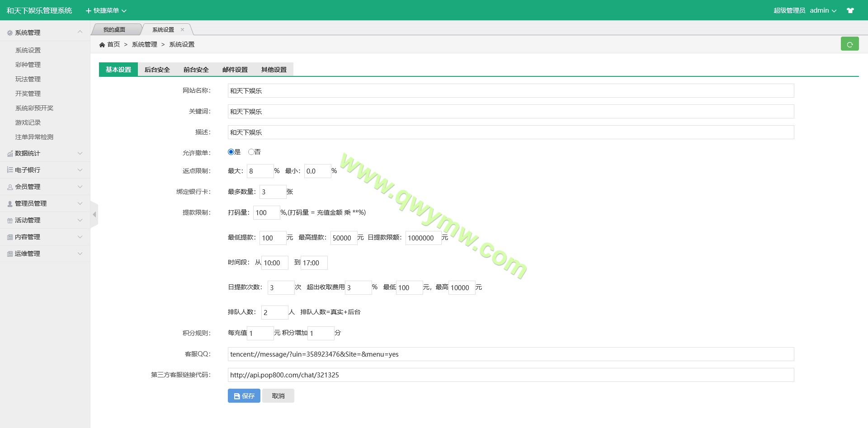Select 是 for 允许撤单
868x428 pixels.
point(231,152)
